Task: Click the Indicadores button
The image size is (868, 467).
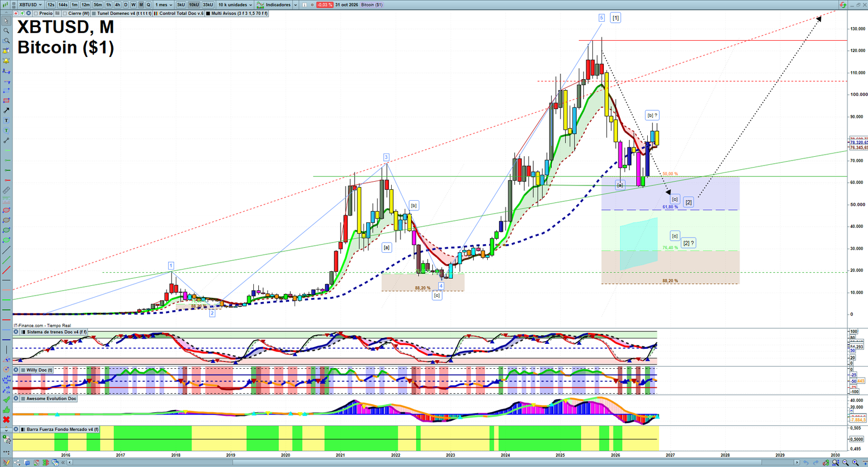Action: [x=275, y=5]
